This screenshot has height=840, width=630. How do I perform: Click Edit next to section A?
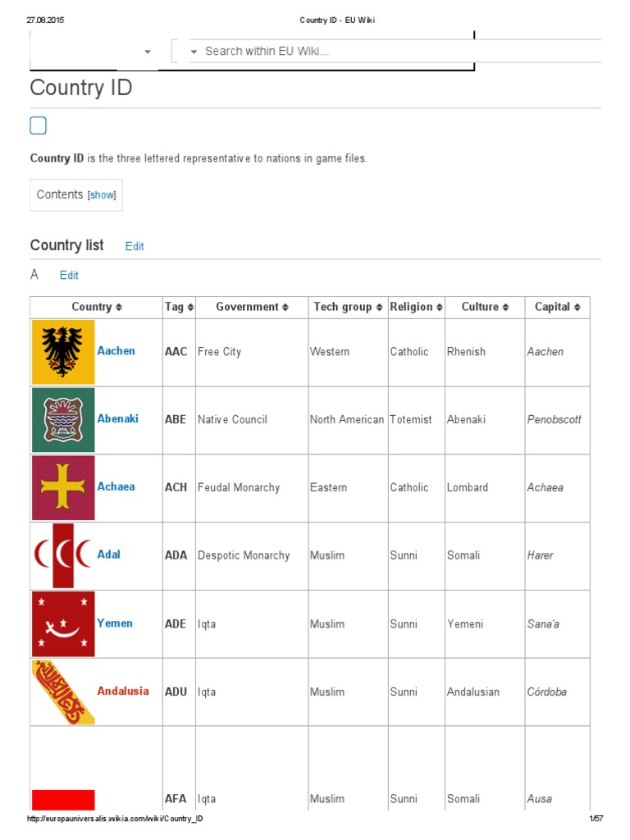pos(69,276)
